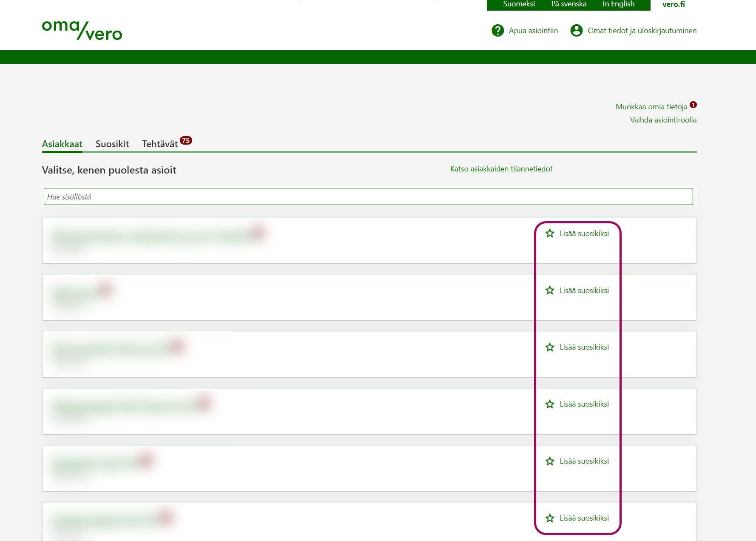Open the vero.fi link
756x541 pixels.
(674, 4)
